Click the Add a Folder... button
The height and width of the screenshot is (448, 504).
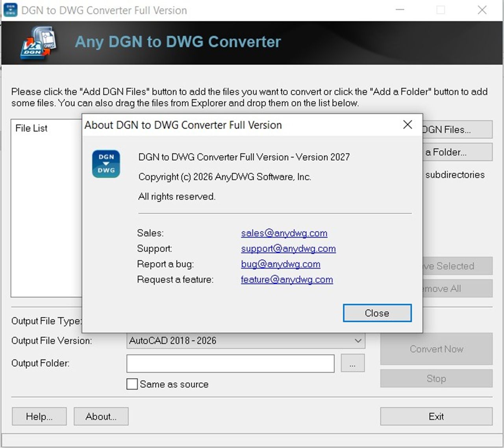tap(457, 152)
